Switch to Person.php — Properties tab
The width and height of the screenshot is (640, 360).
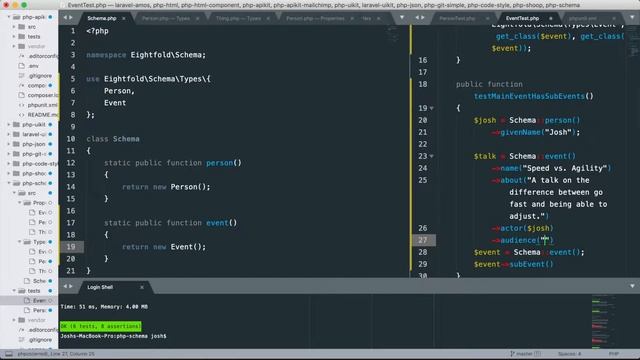click(315, 18)
